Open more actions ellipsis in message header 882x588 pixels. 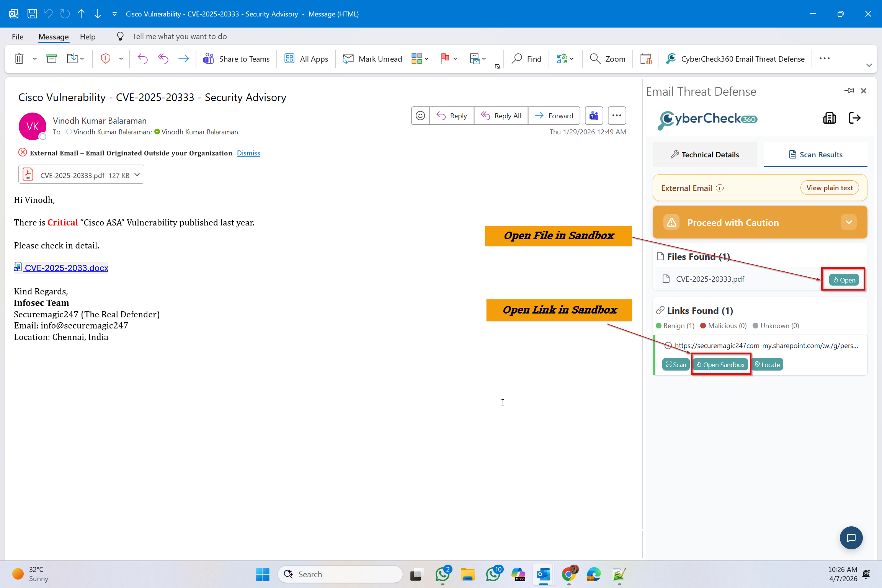pos(617,116)
